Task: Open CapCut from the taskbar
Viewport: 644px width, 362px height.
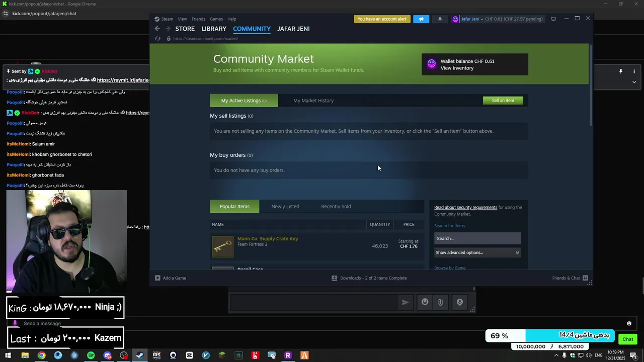Action: pos(189,355)
